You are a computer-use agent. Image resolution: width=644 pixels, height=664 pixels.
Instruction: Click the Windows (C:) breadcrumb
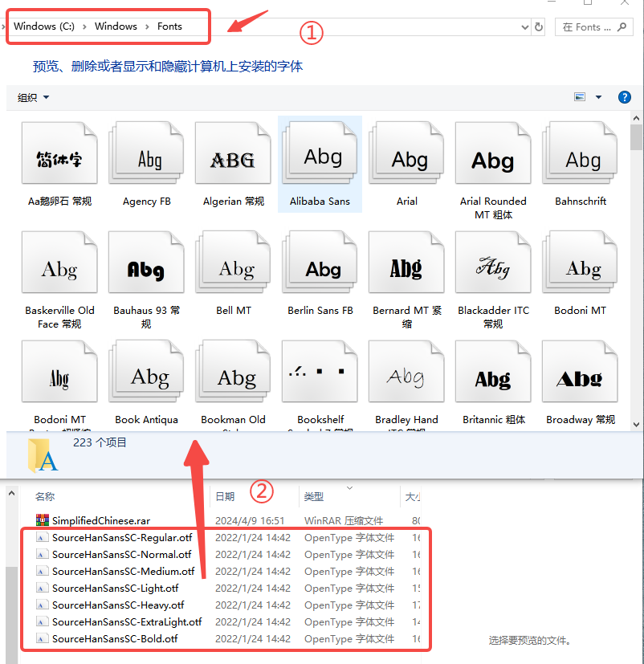pos(44,26)
